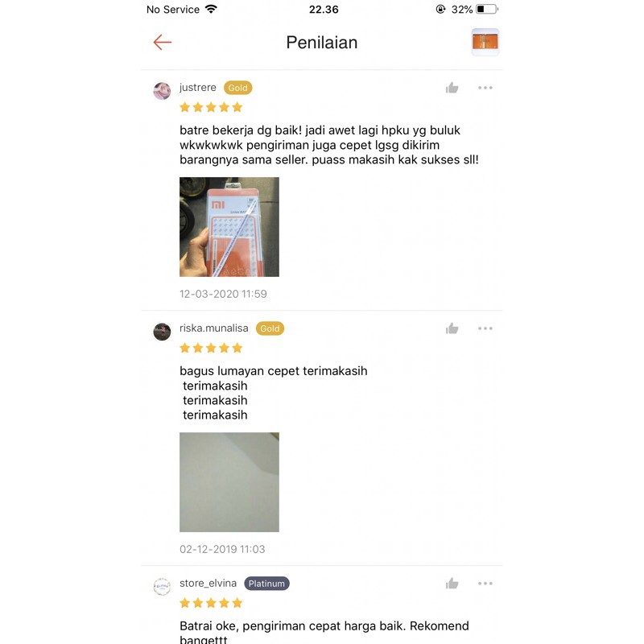Image resolution: width=644 pixels, height=644 pixels.
Task: Open the justrere username link
Action: pos(197,88)
